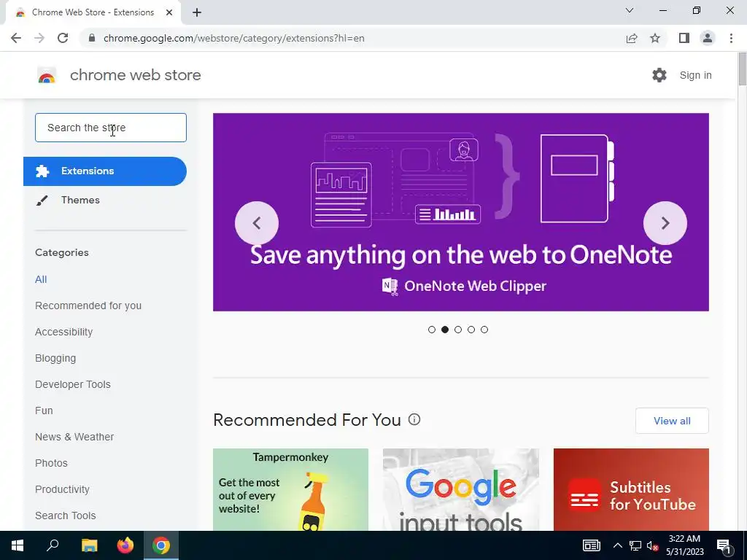Image resolution: width=747 pixels, height=560 pixels.
Task: Open the News & Weather category
Action: pyautogui.click(x=74, y=437)
